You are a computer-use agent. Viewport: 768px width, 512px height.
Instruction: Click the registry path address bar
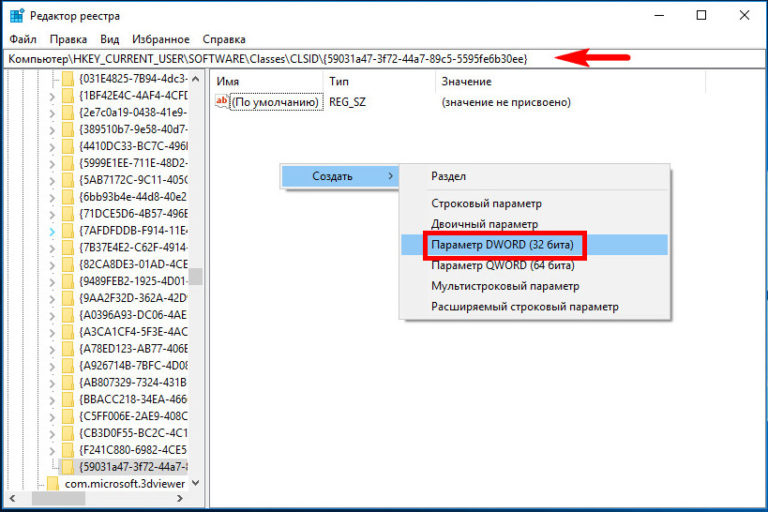tap(280, 59)
